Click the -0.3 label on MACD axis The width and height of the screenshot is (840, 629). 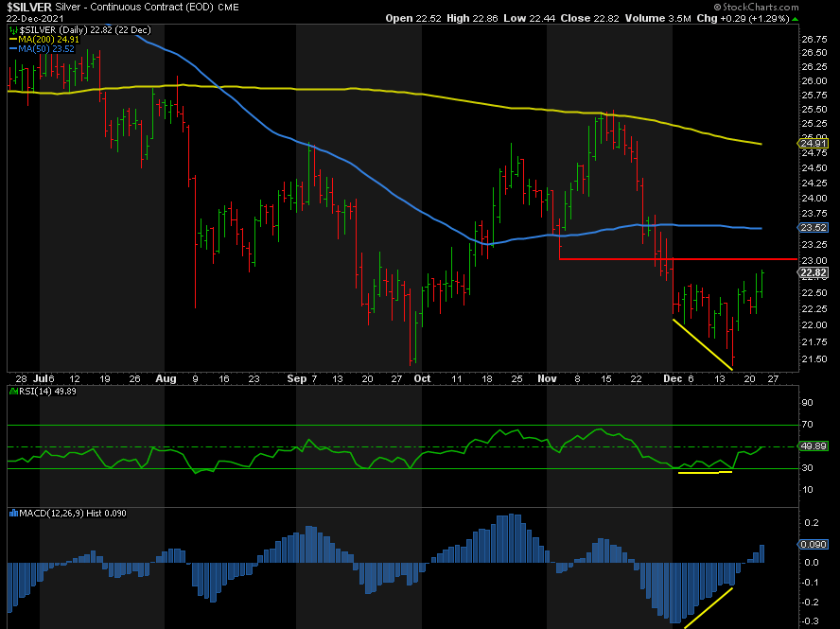pyautogui.click(x=811, y=621)
